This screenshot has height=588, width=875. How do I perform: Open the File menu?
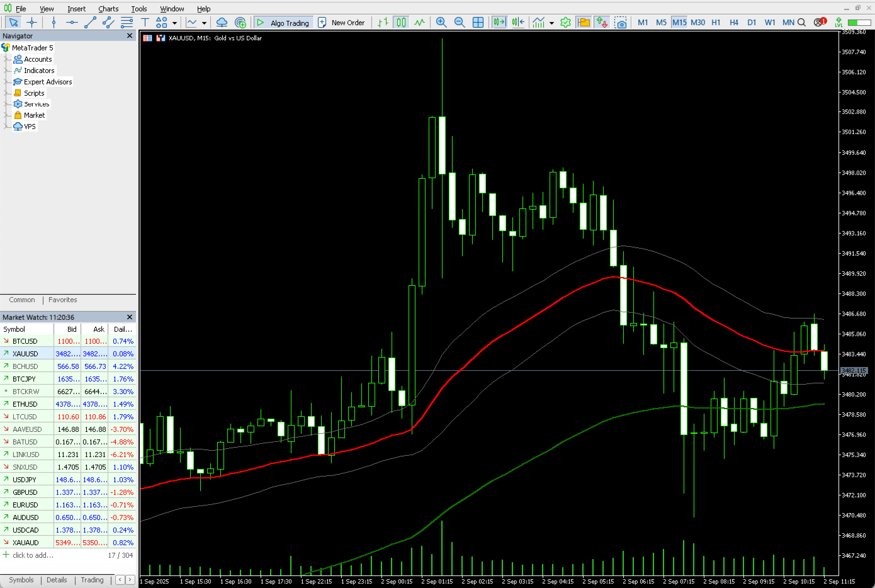21,9
